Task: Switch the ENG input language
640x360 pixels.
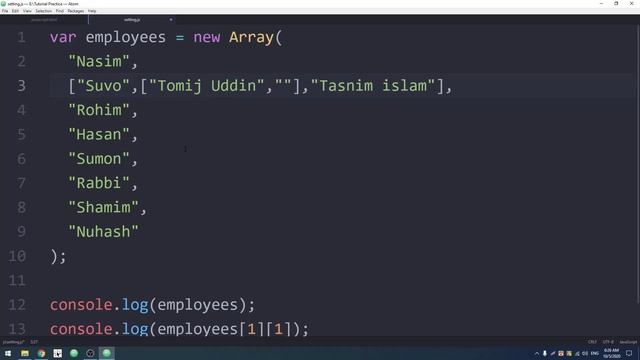Action: (595, 353)
